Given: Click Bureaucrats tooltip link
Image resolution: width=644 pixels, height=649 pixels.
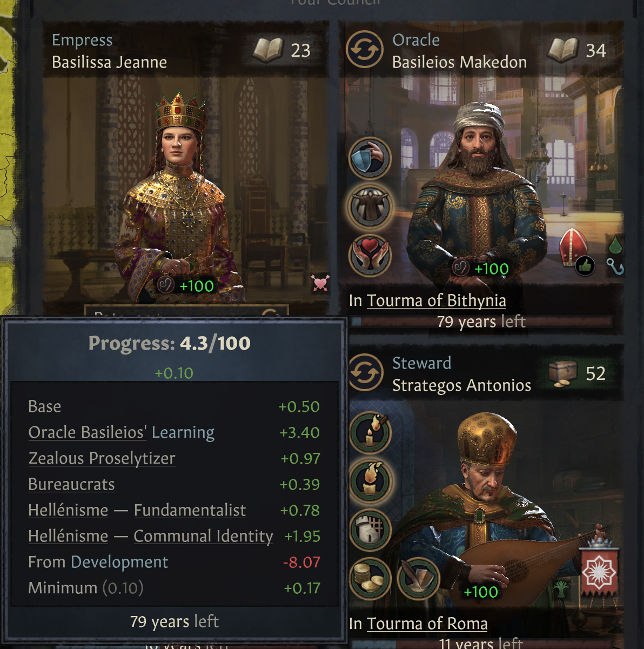Looking at the screenshot, I should coord(71,484).
